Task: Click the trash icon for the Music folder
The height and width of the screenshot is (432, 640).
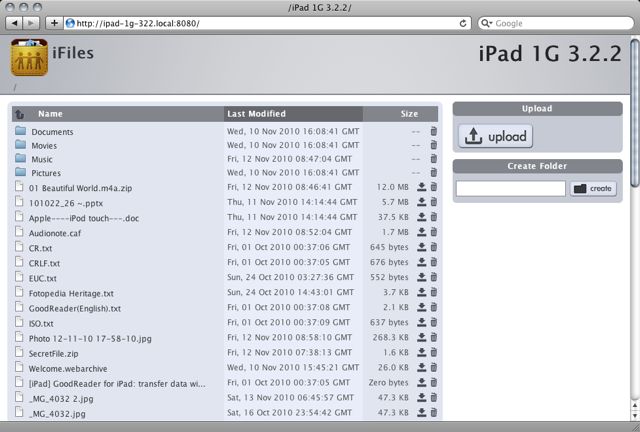Action: 433,159
